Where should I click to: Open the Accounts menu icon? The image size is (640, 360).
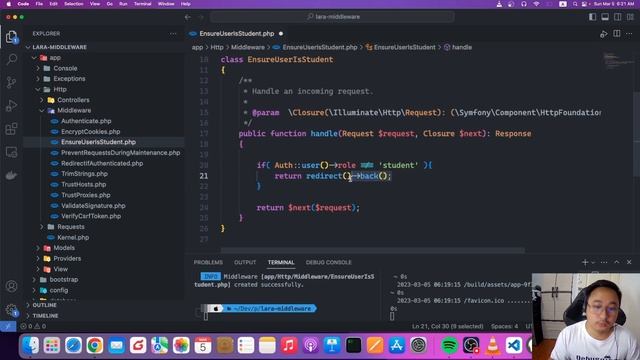click(x=11, y=286)
